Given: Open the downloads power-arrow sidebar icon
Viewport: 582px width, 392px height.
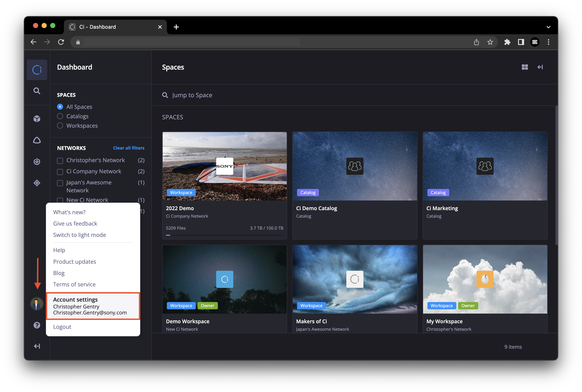Looking at the screenshot, I should (37, 162).
